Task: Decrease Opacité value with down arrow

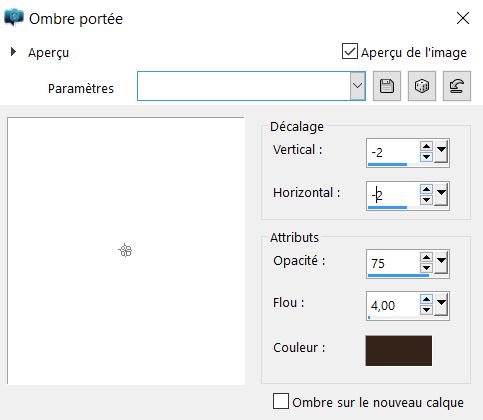Action: tap(426, 268)
